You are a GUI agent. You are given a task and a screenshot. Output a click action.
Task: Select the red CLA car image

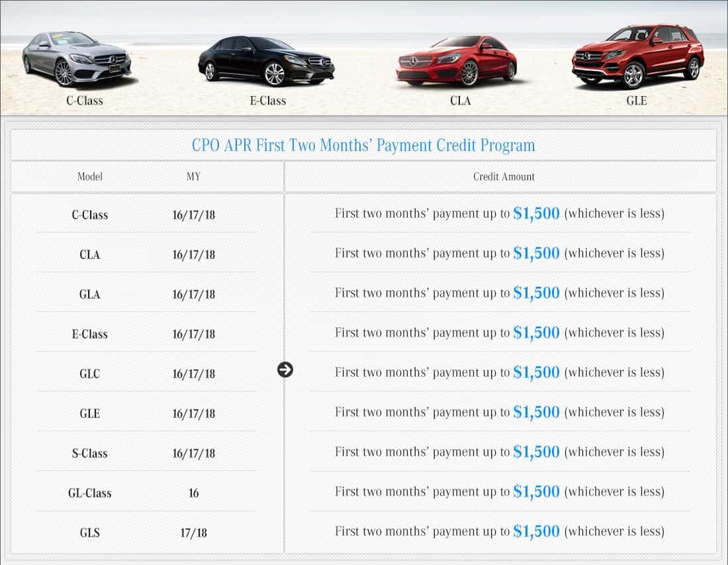click(x=456, y=61)
